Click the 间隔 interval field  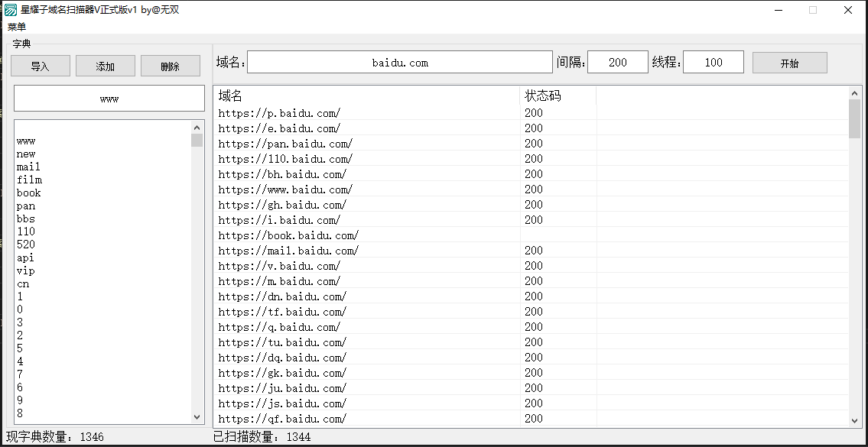[618, 63]
